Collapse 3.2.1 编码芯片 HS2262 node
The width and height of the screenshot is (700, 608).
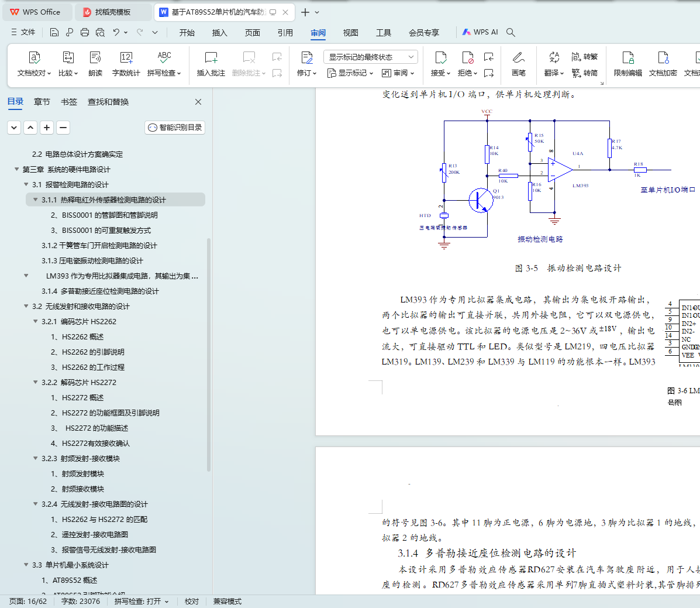coord(35,321)
